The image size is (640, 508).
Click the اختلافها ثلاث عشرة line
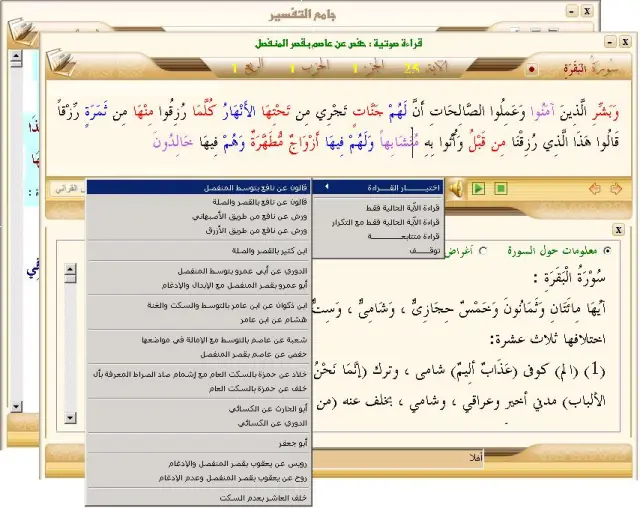[x=548, y=339]
